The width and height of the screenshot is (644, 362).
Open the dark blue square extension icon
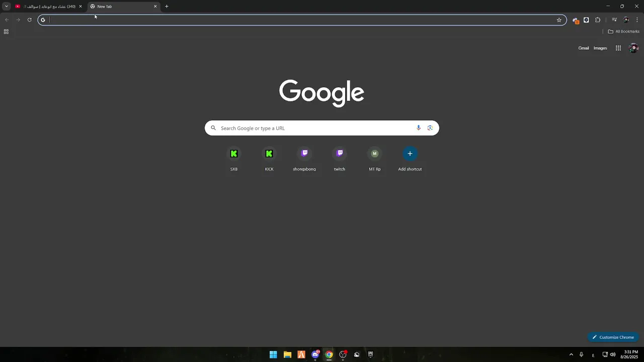(586, 20)
